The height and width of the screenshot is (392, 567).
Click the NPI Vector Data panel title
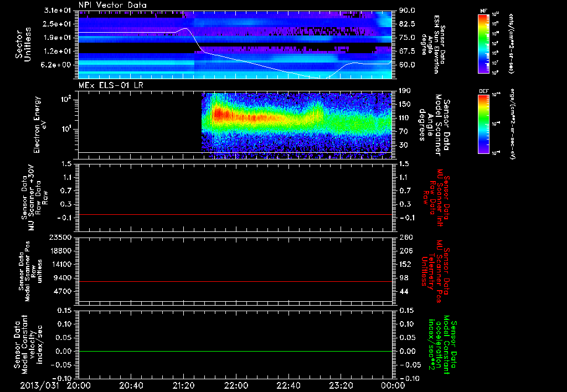click(113, 6)
